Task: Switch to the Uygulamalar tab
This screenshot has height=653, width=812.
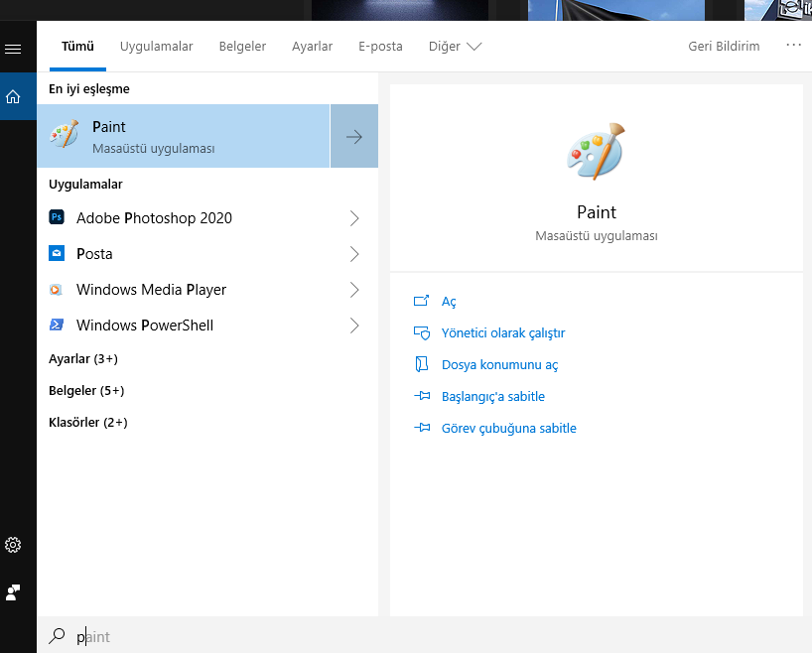Action: coord(157,47)
